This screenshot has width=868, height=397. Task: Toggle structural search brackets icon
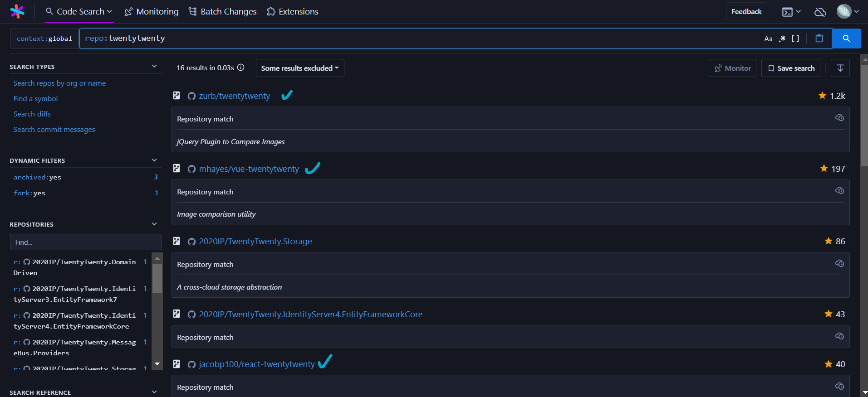[795, 39]
